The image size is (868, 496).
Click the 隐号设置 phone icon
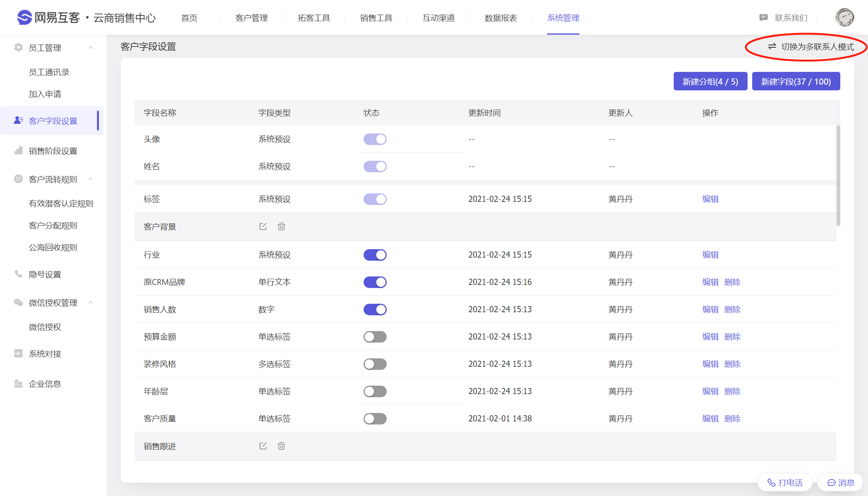[18, 274]
